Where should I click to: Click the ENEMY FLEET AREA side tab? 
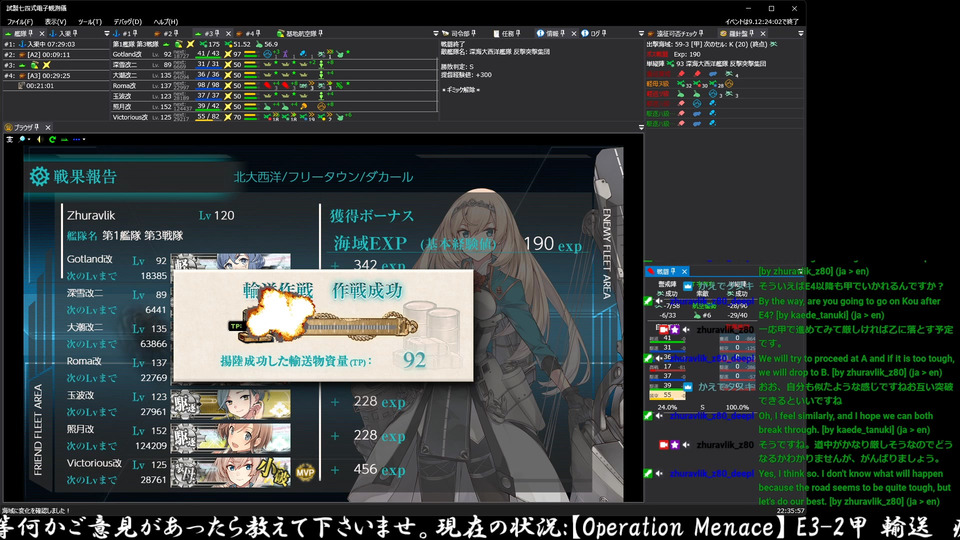pos(607,253)
